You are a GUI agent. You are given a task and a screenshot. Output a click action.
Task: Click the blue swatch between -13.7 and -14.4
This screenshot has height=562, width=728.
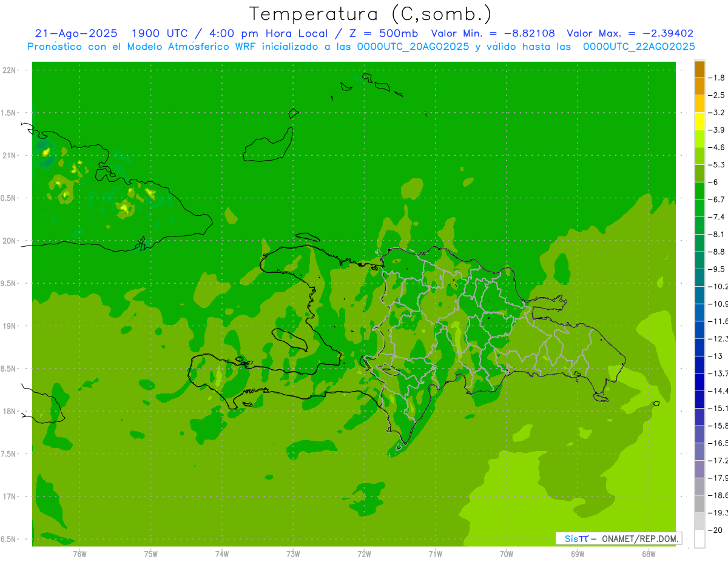[699, 382]
